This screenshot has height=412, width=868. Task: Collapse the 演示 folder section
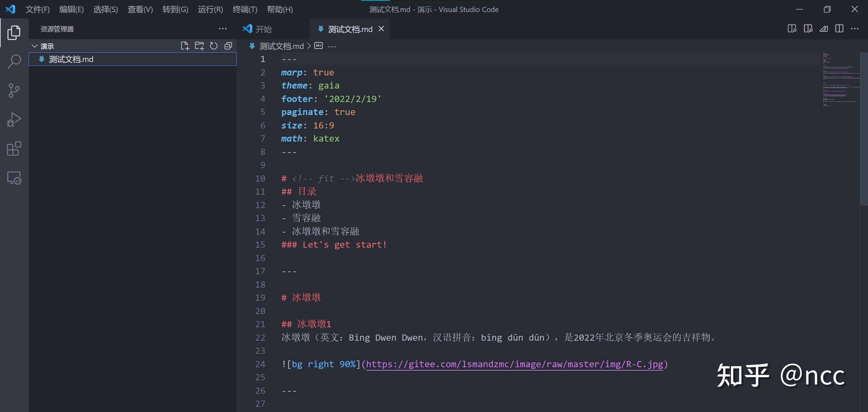coord(34,46)
